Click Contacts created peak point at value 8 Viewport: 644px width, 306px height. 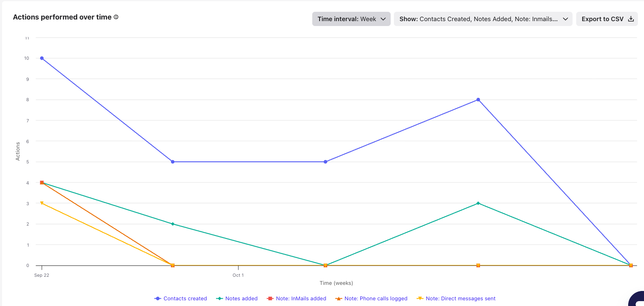478,100
